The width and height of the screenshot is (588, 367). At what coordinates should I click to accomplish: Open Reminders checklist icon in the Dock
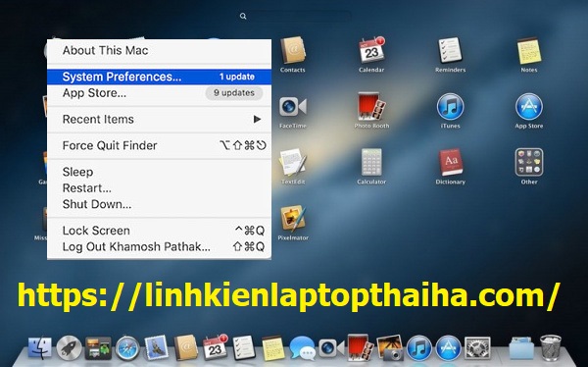coord(244,347)
